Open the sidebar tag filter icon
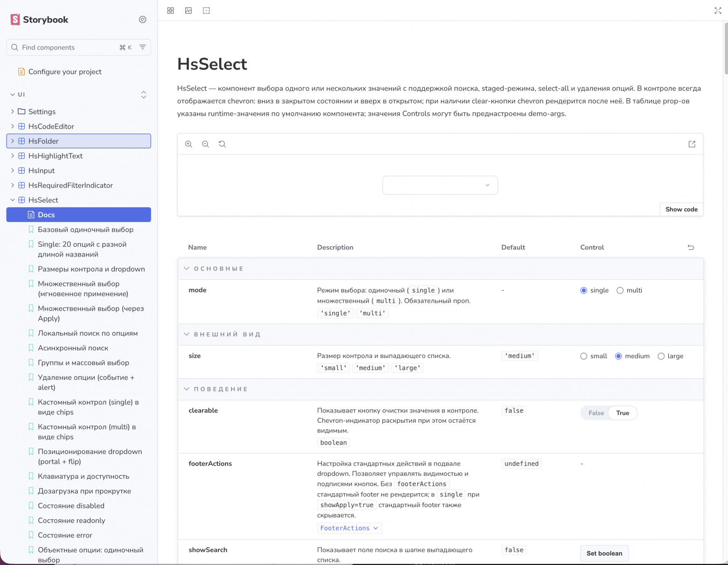Image resolution: width=728 pixels, height=565 pixels. pos(143,47)
